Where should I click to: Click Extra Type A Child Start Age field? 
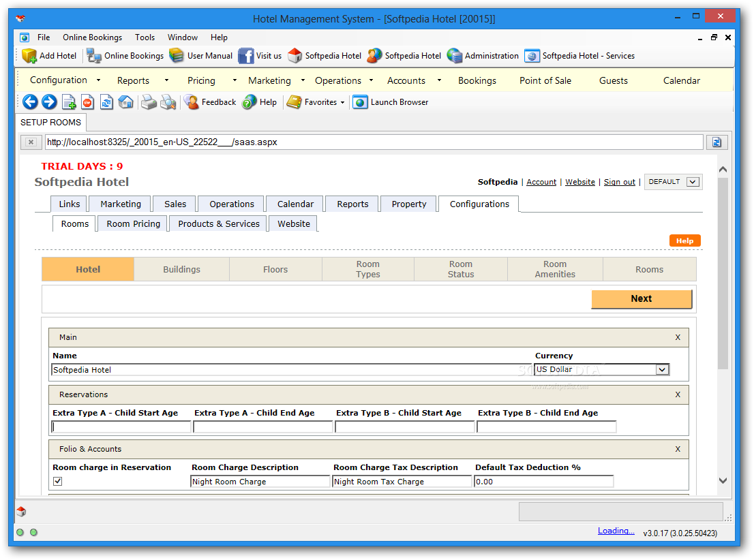121,427
